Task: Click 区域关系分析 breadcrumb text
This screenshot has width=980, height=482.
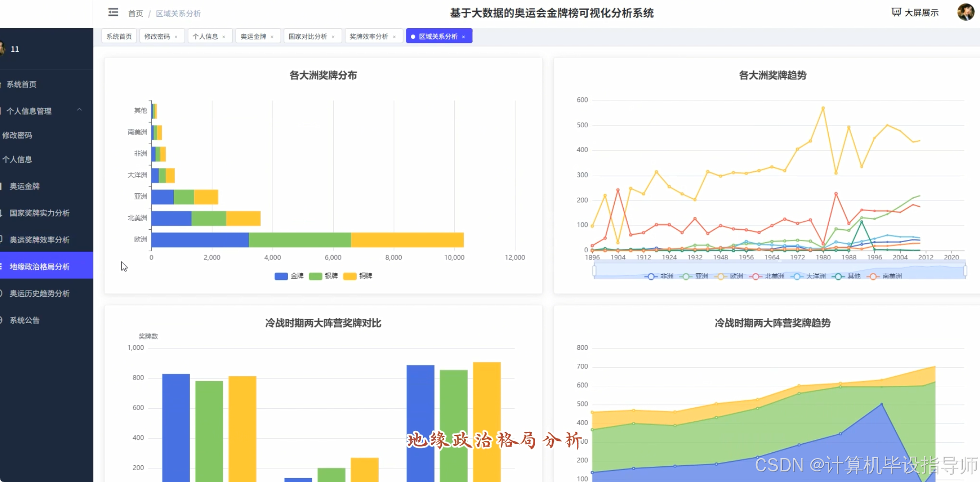Action: pos(178,13)
